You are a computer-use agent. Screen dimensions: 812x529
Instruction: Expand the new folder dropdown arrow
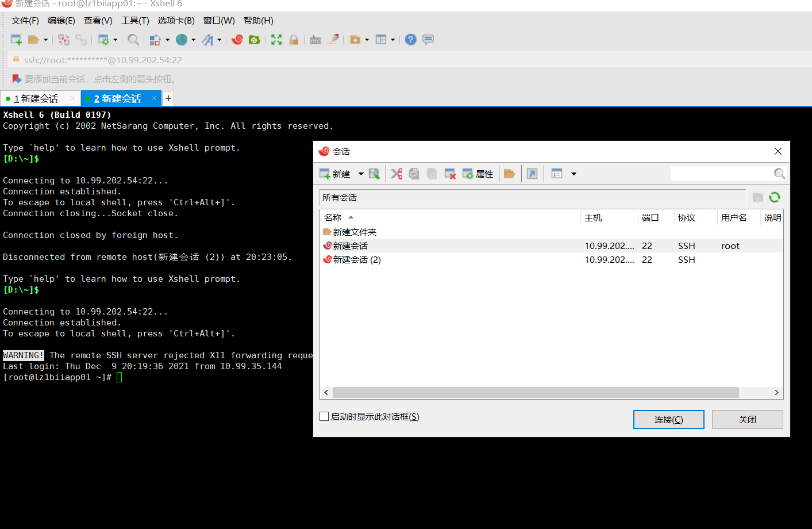[x=367, y=40]
